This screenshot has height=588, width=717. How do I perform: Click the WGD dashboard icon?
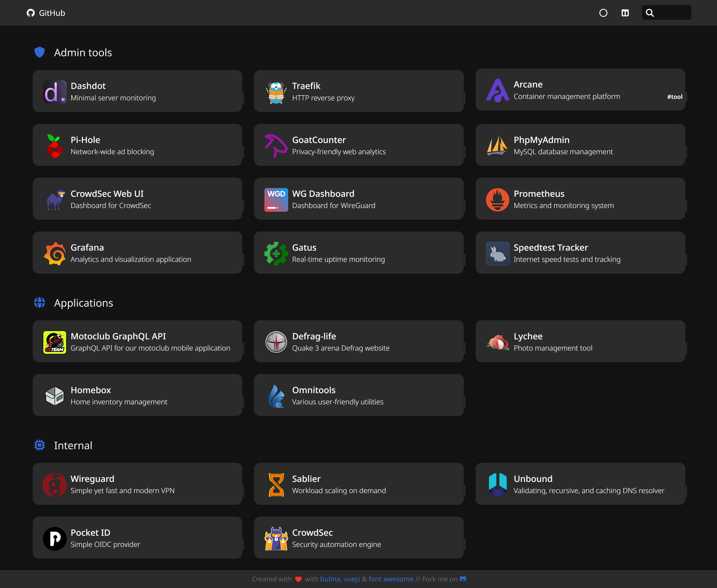click(276, 199)
